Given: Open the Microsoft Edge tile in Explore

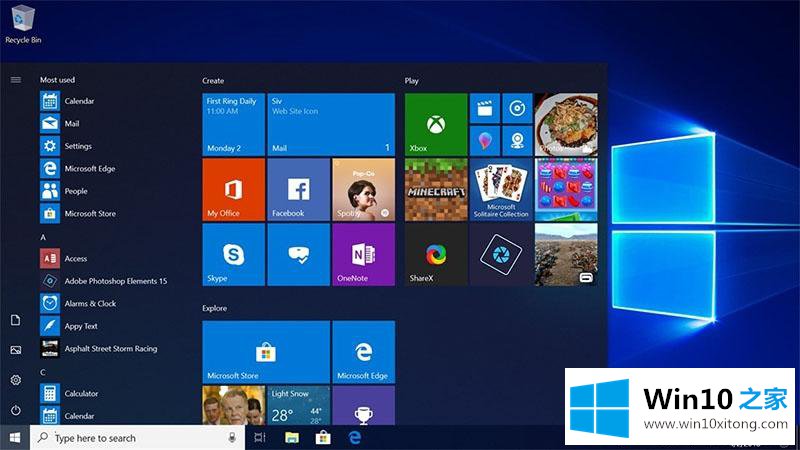Looking at the screenshot, I should (x=364, y=352).
